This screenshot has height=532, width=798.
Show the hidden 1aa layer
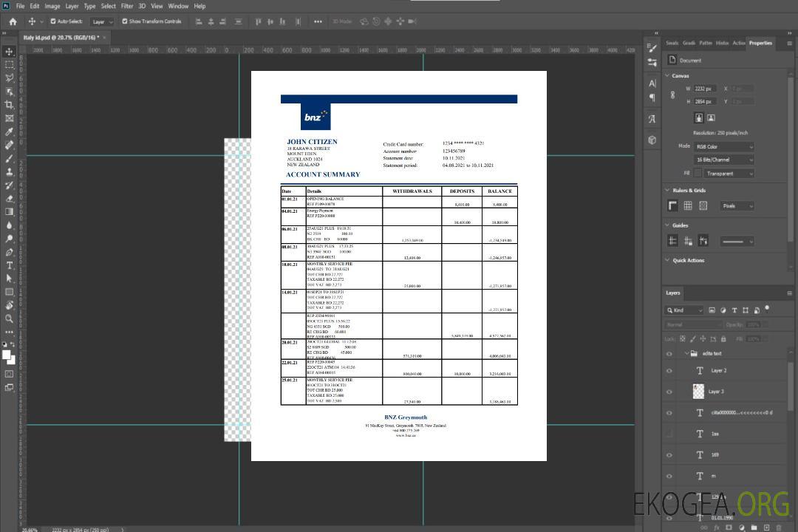pyautogui.click(x=669, y=434)
